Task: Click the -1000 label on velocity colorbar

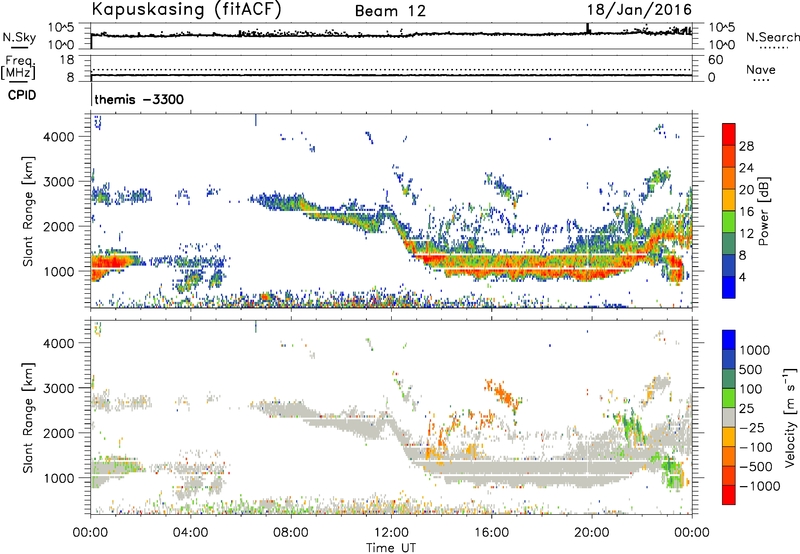Action: click(759, 486)
